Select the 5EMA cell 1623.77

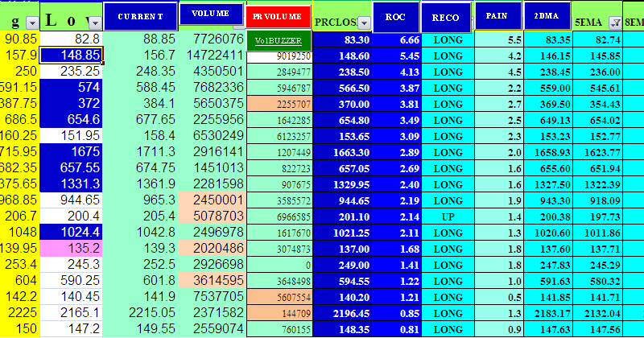click(x=597, y=152)
